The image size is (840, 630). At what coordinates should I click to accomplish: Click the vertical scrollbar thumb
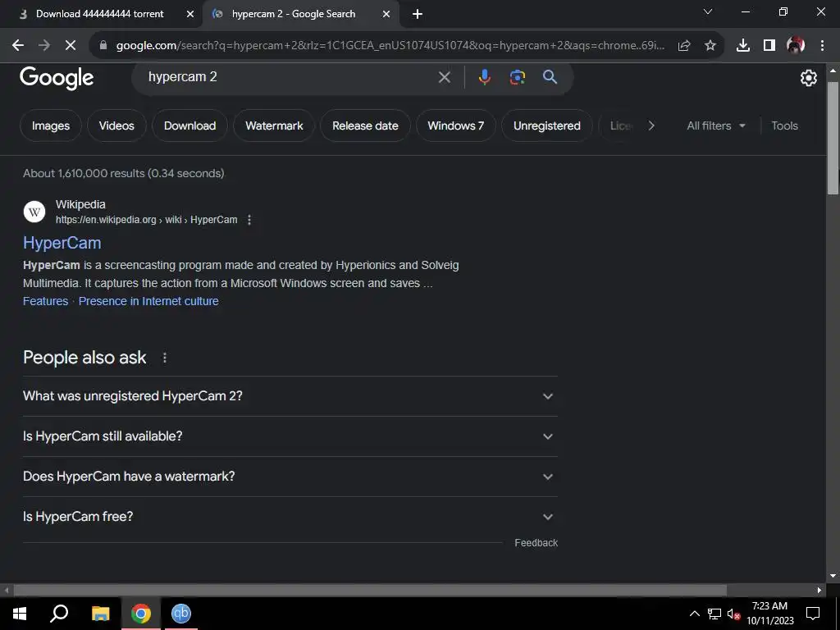click(x=833, y=138)
